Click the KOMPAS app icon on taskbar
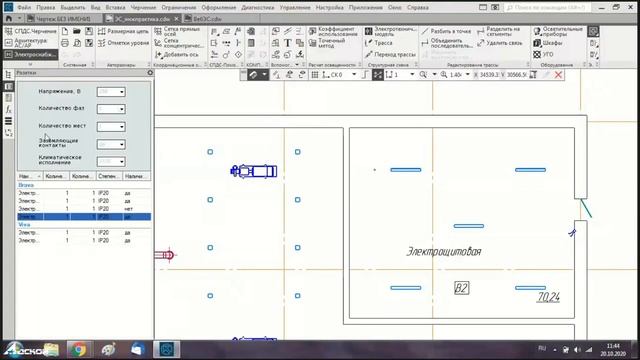Viewport: 640px width, 360px height. 167,349
